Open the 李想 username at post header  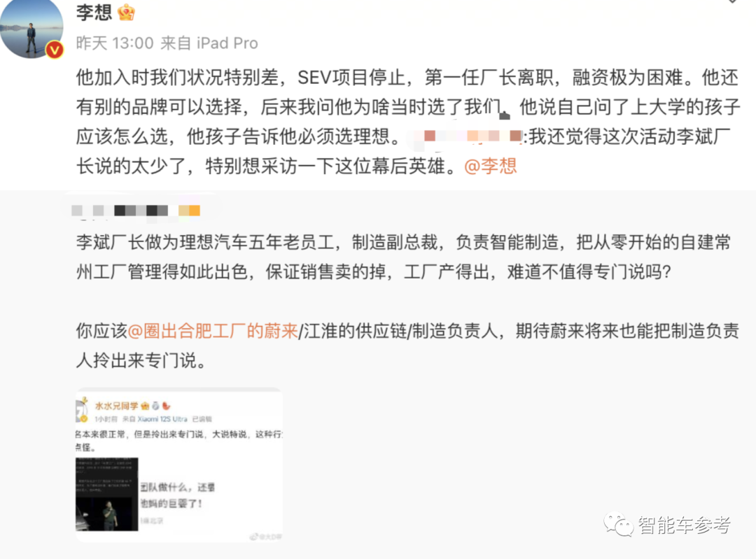(x=94, y=12)
